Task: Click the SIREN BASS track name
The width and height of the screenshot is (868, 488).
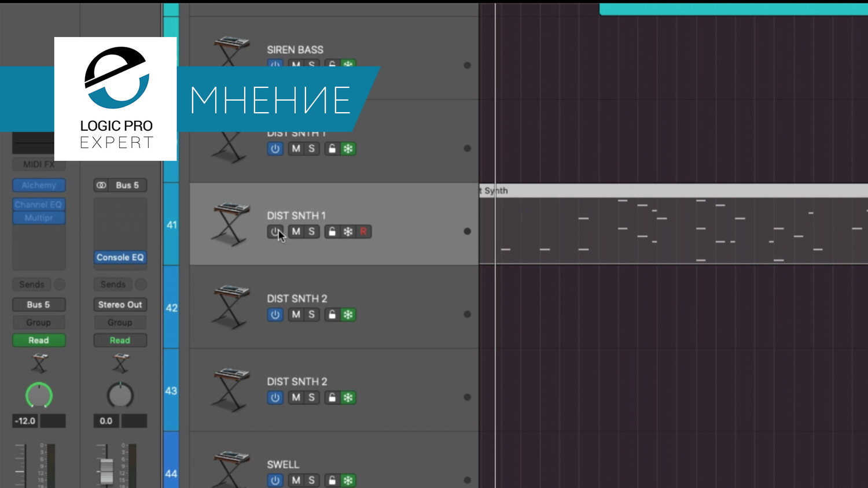Action: pyautogui.click(x=295, y=50)
